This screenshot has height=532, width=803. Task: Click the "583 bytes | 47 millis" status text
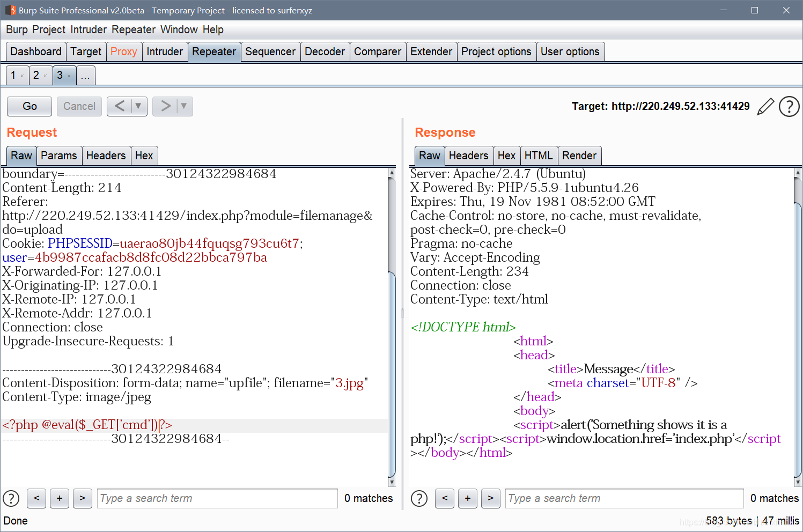click(753, 521)
